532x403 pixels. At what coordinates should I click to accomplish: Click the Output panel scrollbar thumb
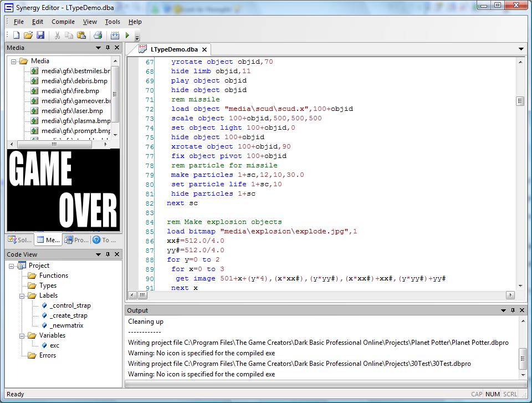[523, 359]
